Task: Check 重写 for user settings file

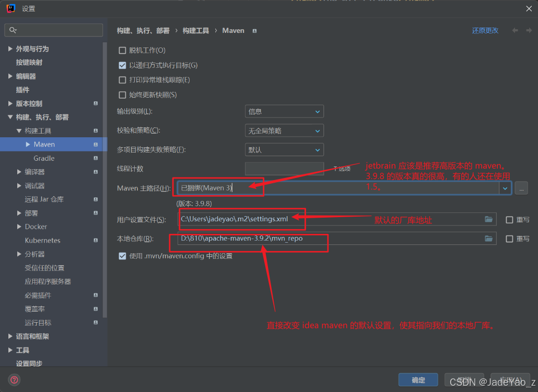Action: click(x=509, y=220)
